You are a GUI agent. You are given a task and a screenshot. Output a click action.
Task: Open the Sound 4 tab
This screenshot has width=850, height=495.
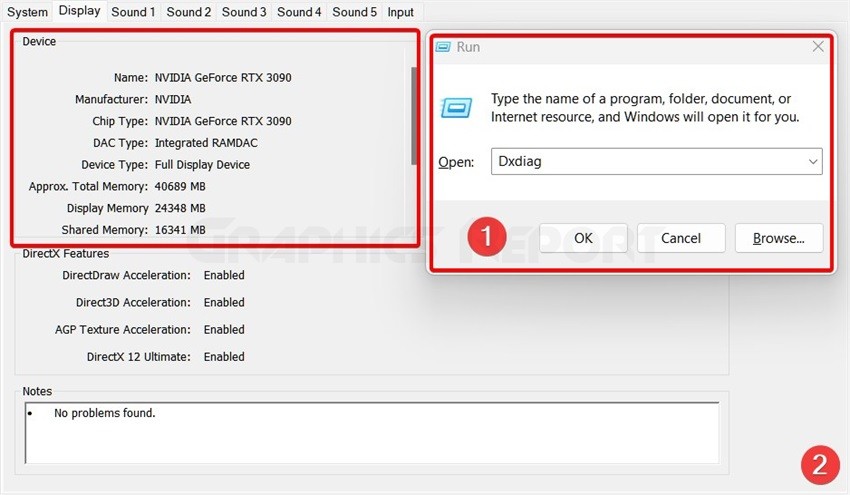click(299, 12)
